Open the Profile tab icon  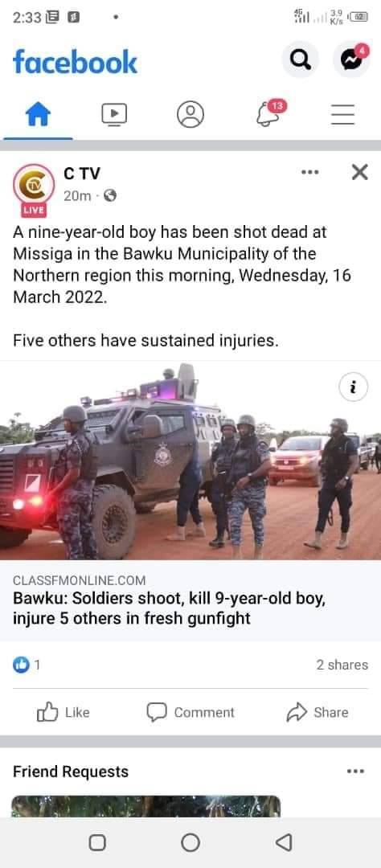coord(190,115)
